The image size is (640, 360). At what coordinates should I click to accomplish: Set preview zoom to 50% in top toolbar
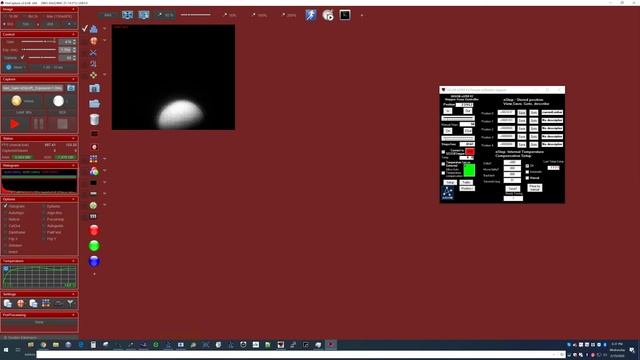pyautogui.click(x=230, y=15)
